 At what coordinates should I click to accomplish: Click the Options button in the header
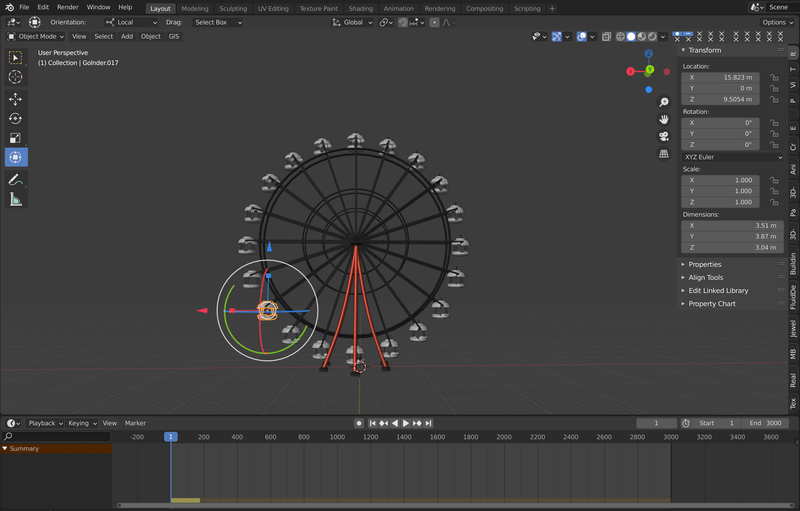(x=776, y=22)
